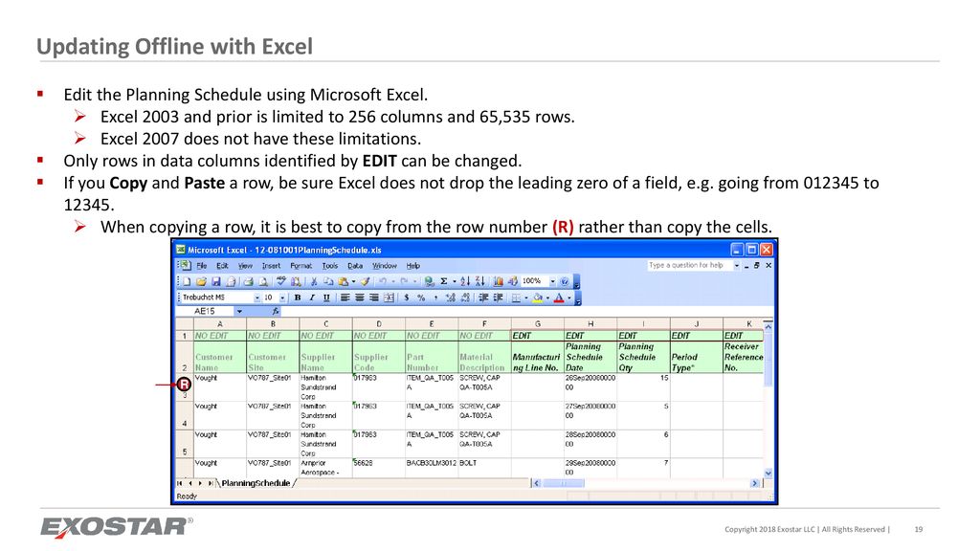This screenshot has width=980, height=551.
Task: Click the vertical scrollbar down arrow
Action: (x=768, y=474)
